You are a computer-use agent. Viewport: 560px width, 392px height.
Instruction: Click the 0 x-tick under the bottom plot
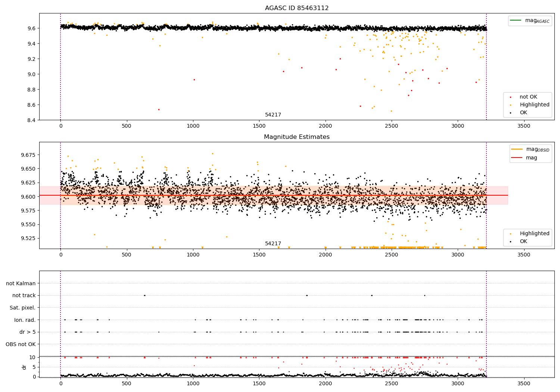60,384
